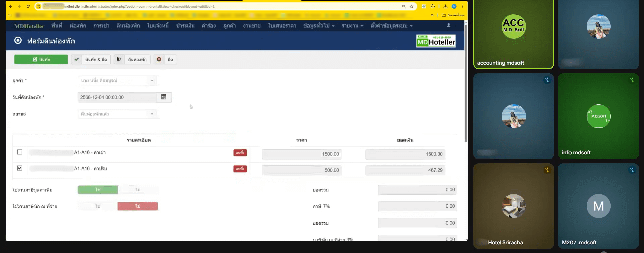Go to the ห้องพัก menu item
The height and width of the screenshot is (253, 644).
78,26
